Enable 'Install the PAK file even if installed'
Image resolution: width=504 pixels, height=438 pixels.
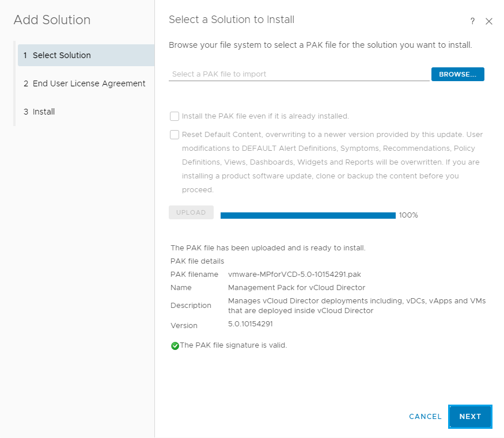point(175,116)
